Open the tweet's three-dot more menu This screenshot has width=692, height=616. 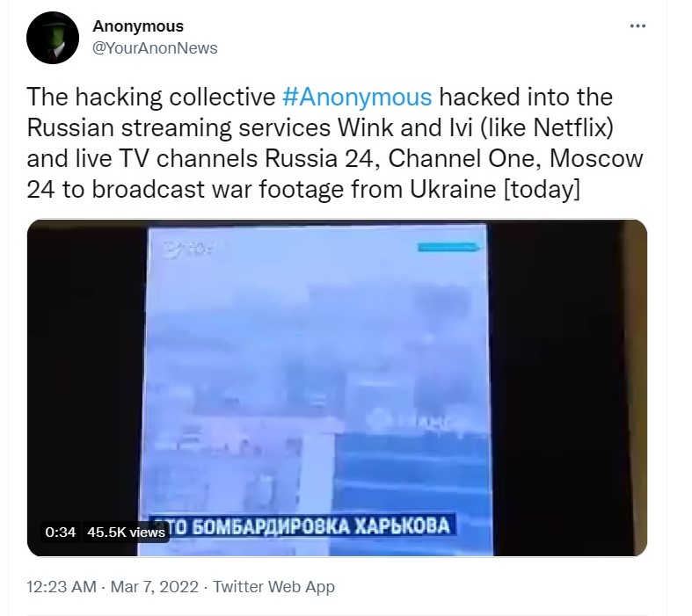tap(637, 26)
